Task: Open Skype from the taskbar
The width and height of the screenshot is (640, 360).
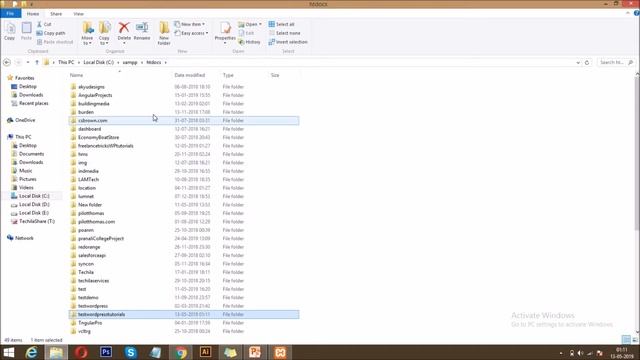Action: point(131,352)
